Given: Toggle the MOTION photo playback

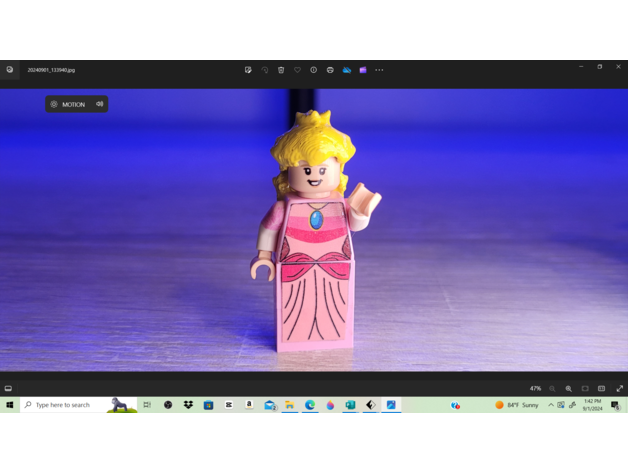Looking at the screenshot, I should point(68,104).
